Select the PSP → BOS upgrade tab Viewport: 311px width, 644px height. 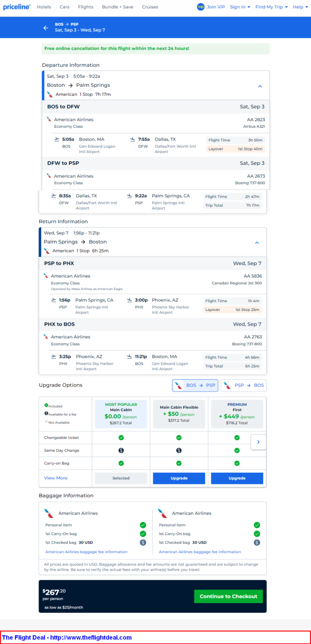[244, 385]
